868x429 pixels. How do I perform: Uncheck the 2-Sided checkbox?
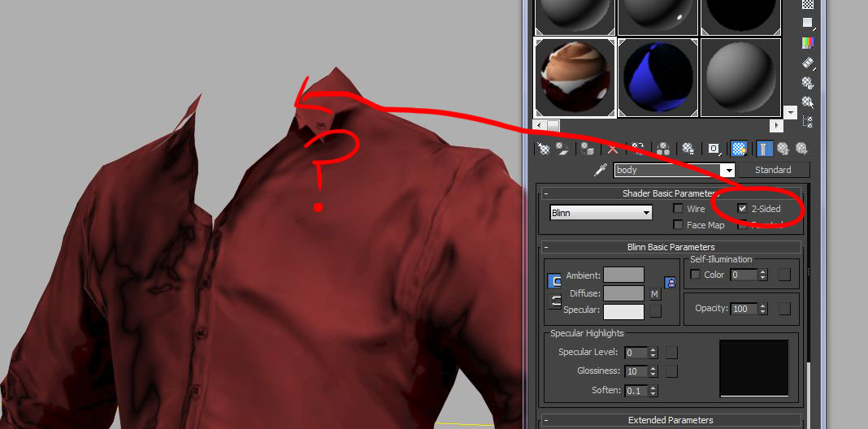click(742, 209)
